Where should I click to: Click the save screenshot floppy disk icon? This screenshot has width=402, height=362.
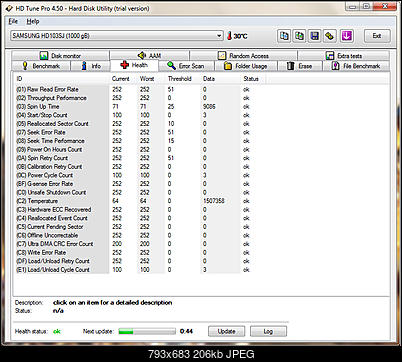[315, 36]
